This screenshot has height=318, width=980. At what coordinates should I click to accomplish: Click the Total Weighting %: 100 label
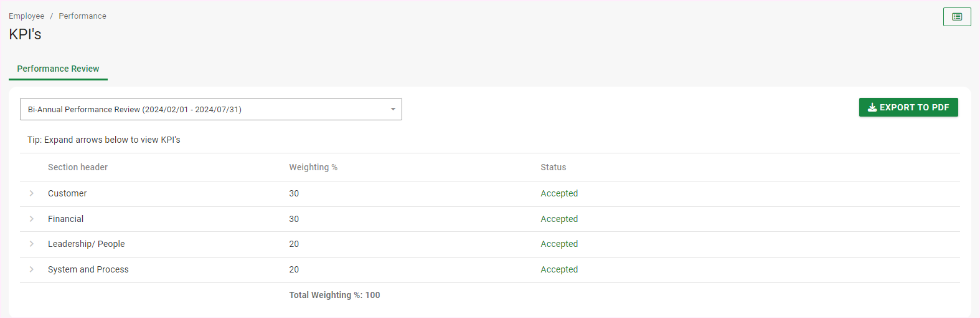click(x=334, y=295)
